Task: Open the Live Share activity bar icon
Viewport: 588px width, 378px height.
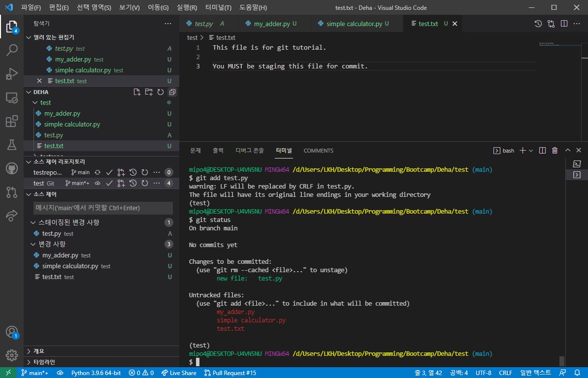Action: point(12,216)
